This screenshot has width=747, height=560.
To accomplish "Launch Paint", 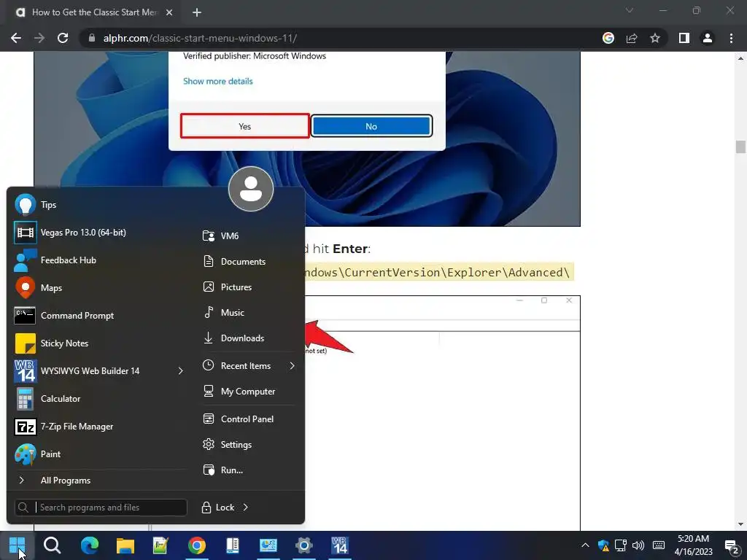I will (x=98, y=454).
